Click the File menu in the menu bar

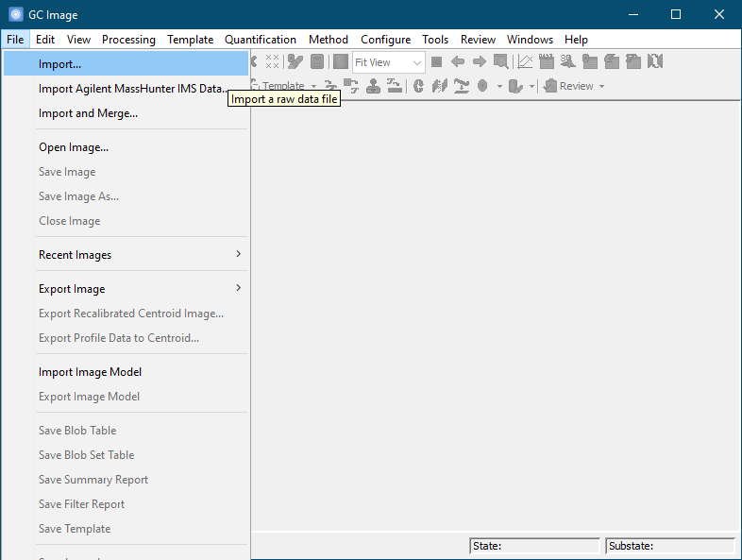point(15,40)
